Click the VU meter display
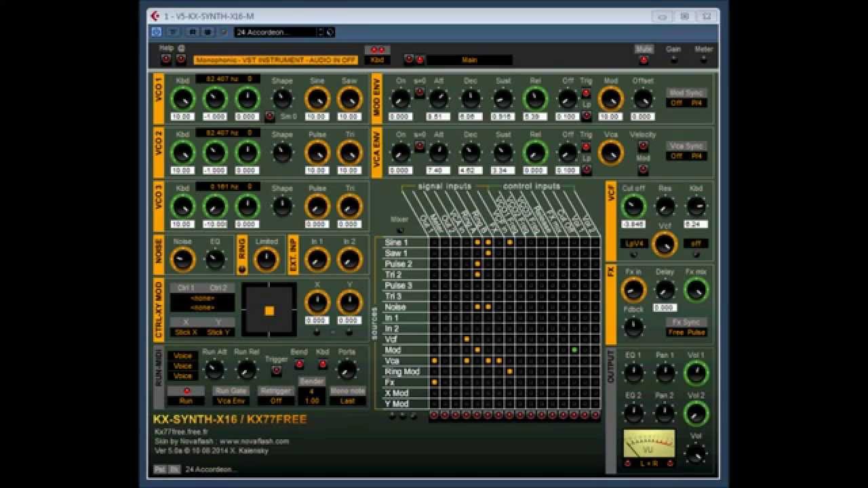This screenshot has height=488, width=868. pyautogui.click(x=650, y=444)
